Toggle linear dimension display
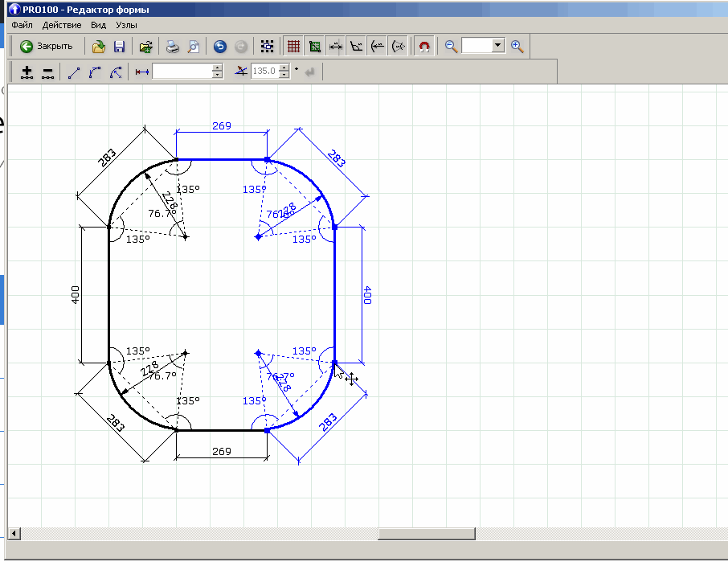 pyautogui.click(x=335, y=47)
